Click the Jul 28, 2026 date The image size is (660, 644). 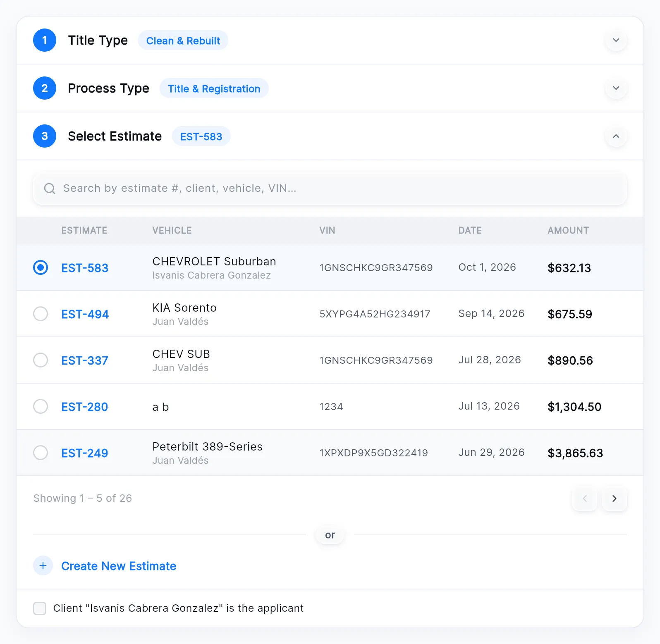point(490,360)
